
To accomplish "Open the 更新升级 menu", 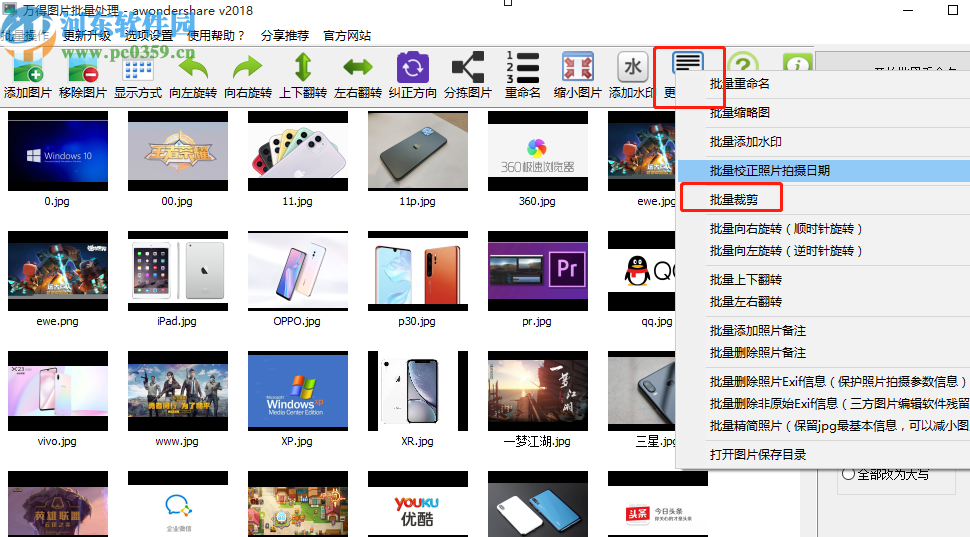I will point(87,35).
